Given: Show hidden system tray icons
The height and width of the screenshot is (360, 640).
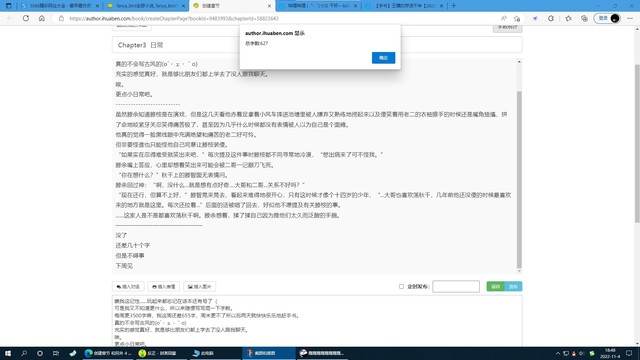Looking at the screenshot, I should click(x=558, y=353).
